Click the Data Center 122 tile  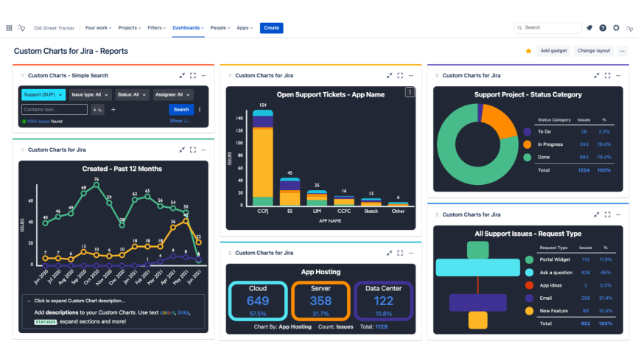point(383,301)
